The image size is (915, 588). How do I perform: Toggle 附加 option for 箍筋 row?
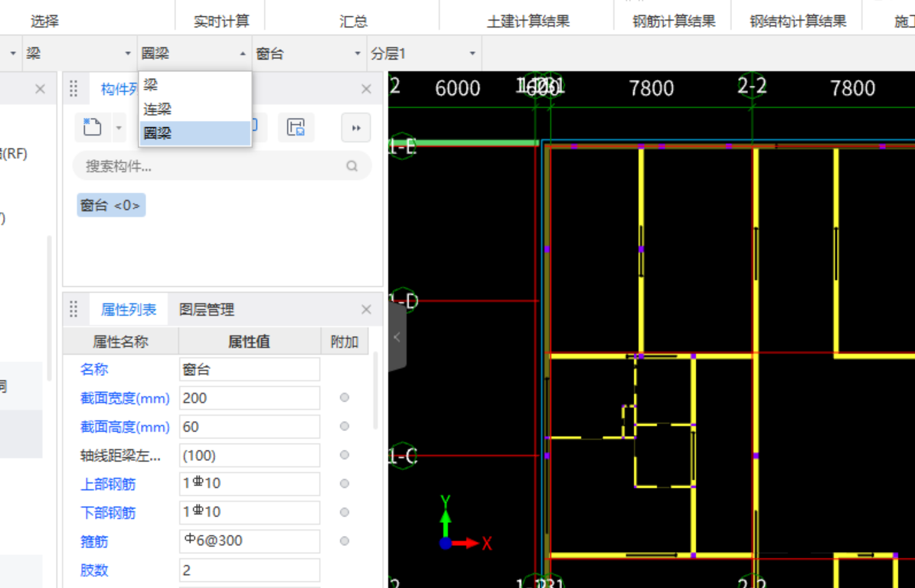[345, 541]
